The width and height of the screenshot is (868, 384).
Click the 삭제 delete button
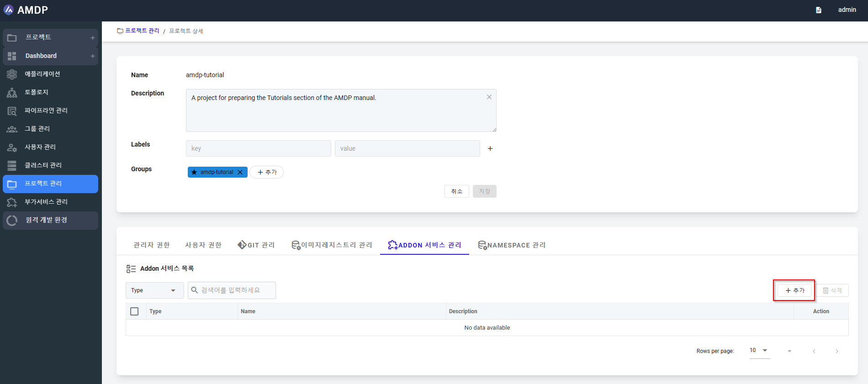point(832,290)
